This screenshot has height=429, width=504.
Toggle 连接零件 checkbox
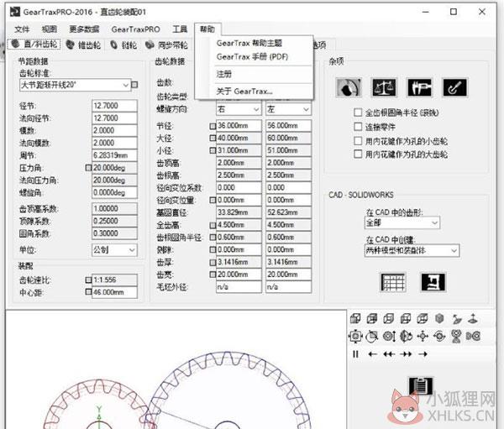(x=358, y=127)
